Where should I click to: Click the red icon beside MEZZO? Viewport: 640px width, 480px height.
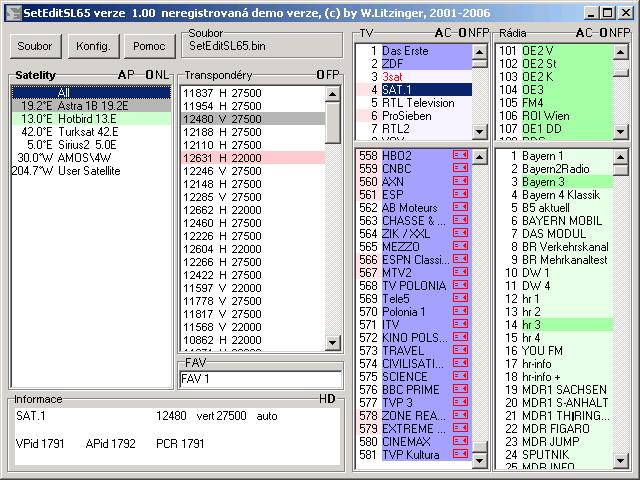[460, 247]
